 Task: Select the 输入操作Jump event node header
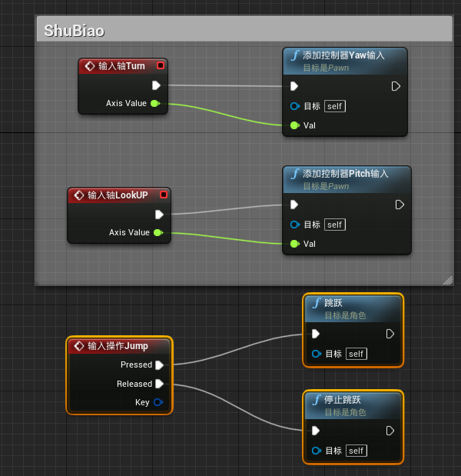coord(119,346)
